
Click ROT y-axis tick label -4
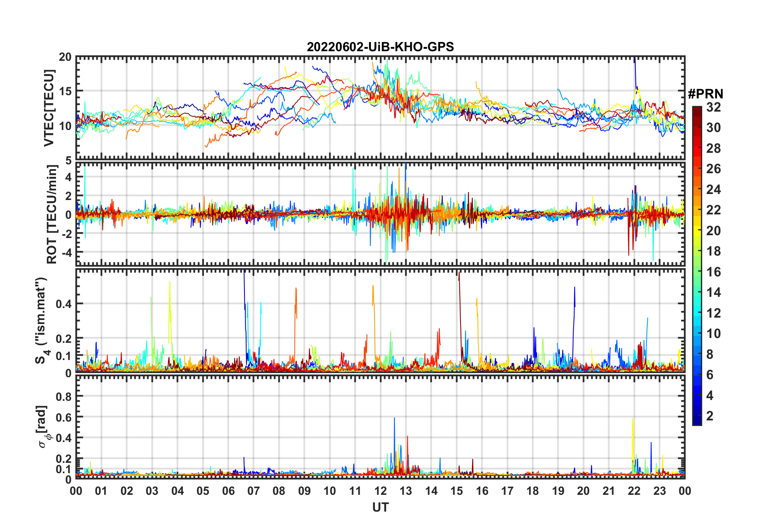tap(66, 252)
